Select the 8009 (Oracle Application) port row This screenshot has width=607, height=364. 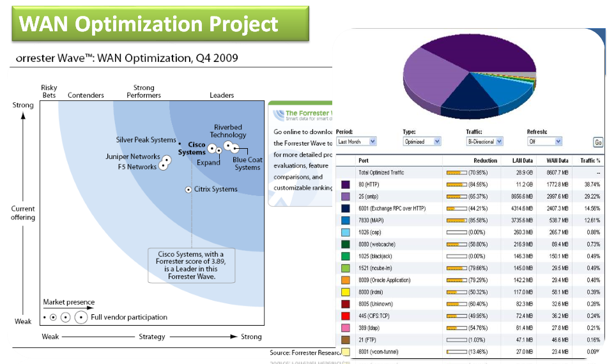[x=469, y=280]
